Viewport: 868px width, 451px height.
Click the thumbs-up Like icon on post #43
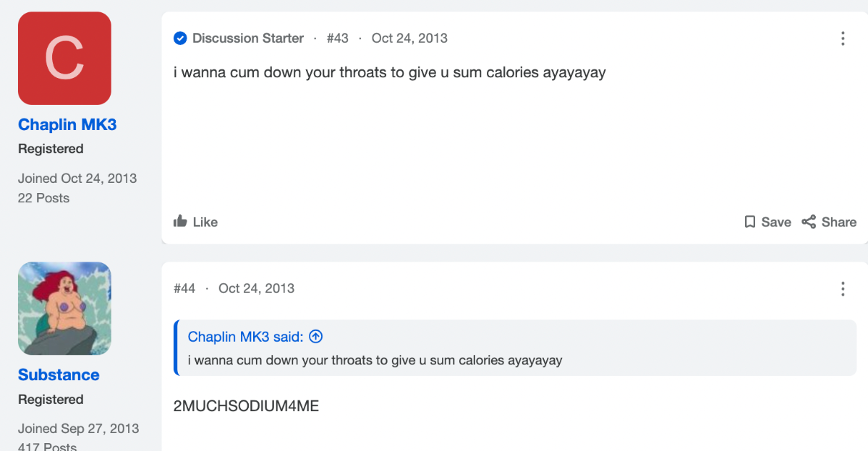tap(180, 221)
